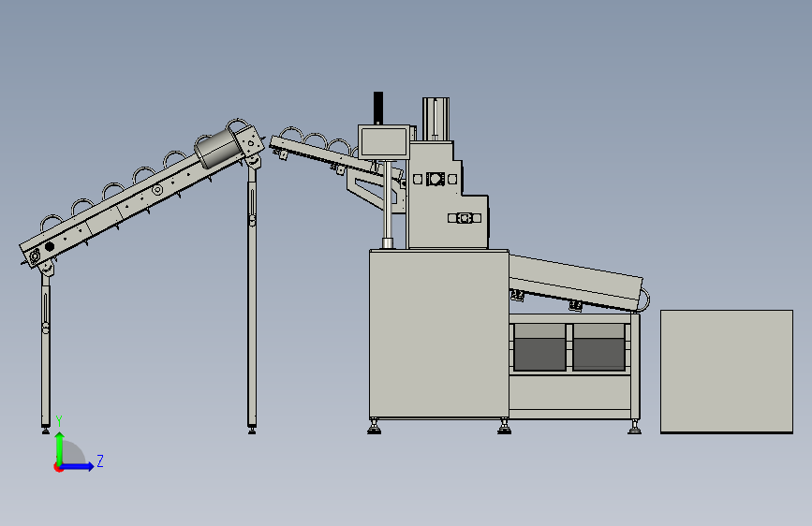
Task: Select the pneumatic cylinder on machine top
Action: (x=436, y=119)
